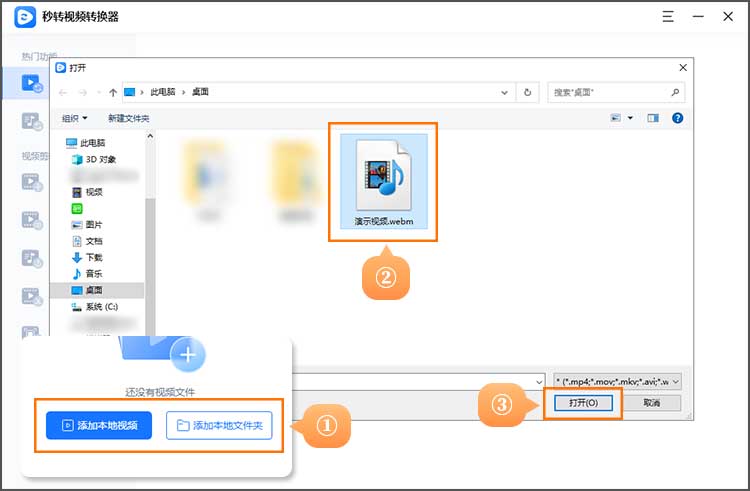
Task: Click 新建文件夹 in dialog toolbar
Action: click(129, 118)
